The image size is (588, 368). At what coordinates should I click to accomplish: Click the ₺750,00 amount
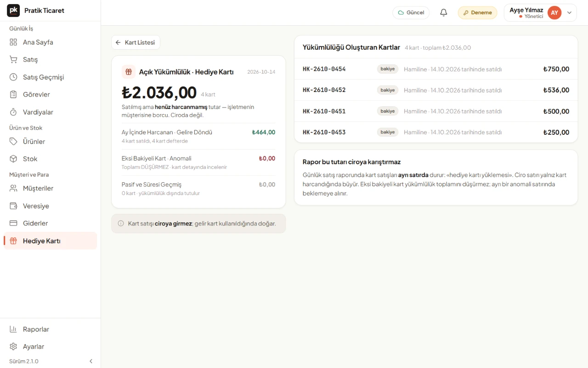(556, 69)
